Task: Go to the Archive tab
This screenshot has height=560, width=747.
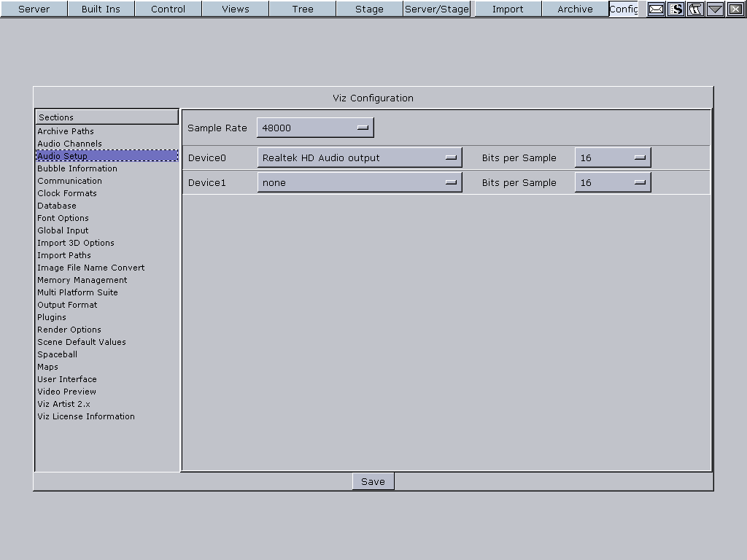Action: click(575, 9)
